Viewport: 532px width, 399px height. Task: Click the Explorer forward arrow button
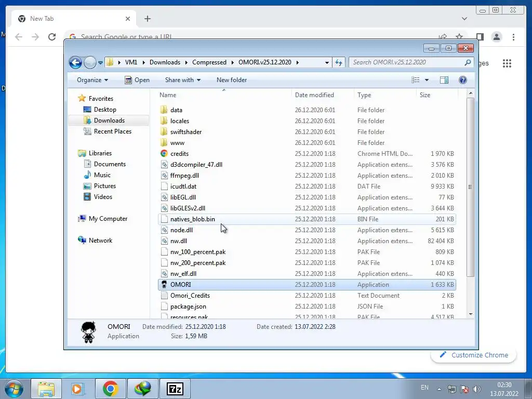click(x=90, y=62)
